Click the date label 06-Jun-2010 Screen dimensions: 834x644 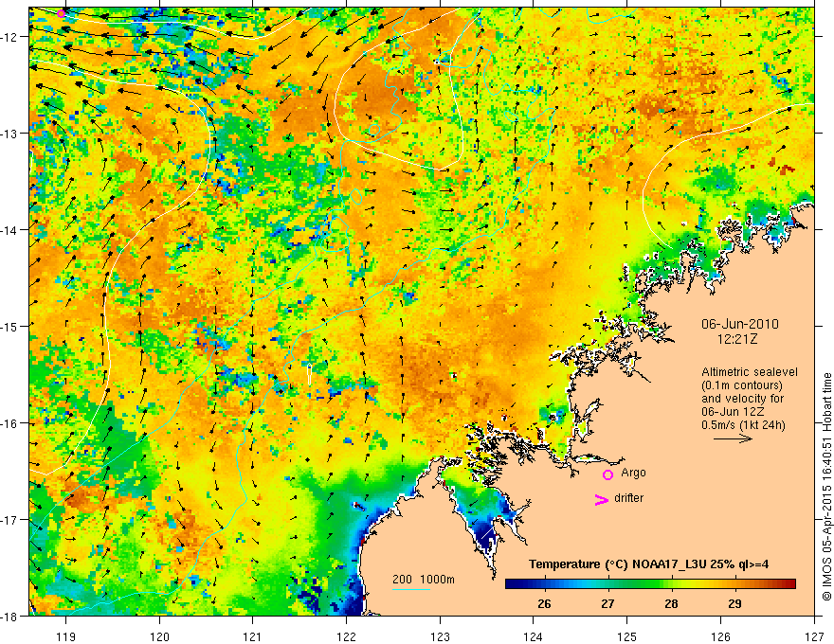(740, 324)
